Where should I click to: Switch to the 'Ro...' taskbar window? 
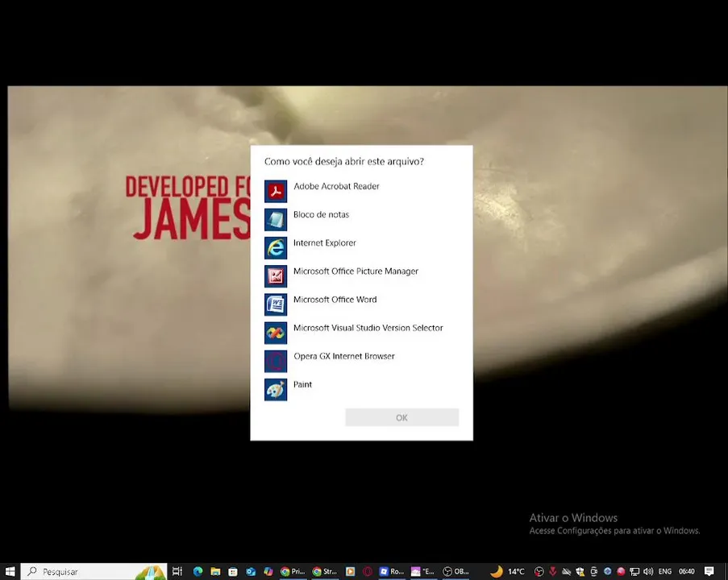pyautogui.click(x=392, y=571)
